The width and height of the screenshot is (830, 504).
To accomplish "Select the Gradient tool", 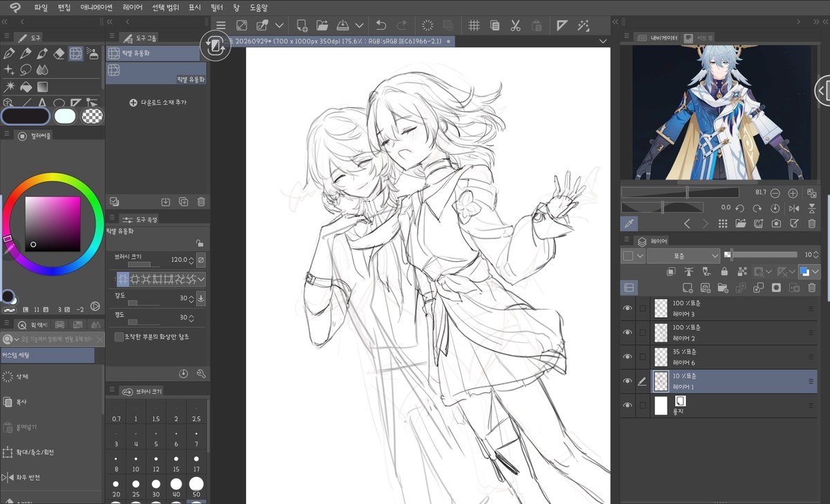I will tap(42, 87).
